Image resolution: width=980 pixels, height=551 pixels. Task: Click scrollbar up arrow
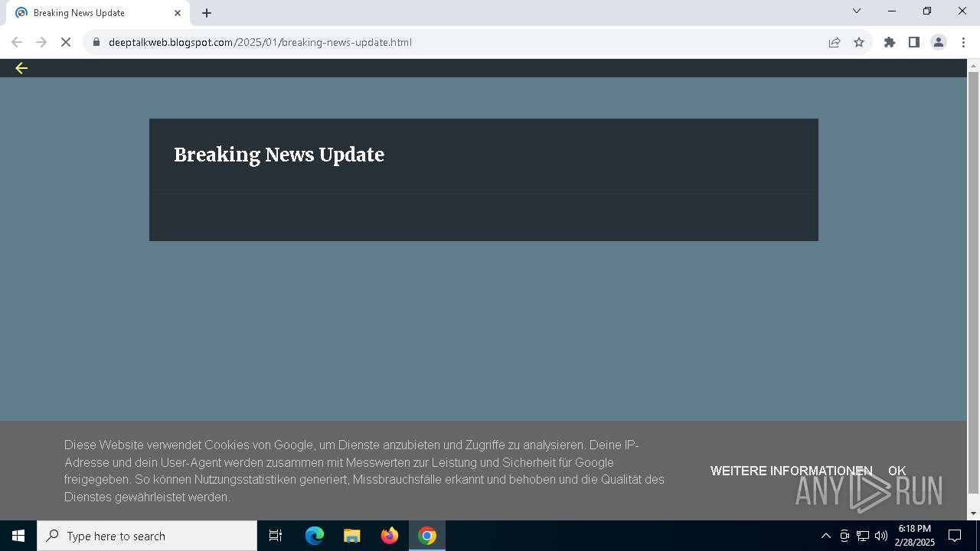[973, 65]
